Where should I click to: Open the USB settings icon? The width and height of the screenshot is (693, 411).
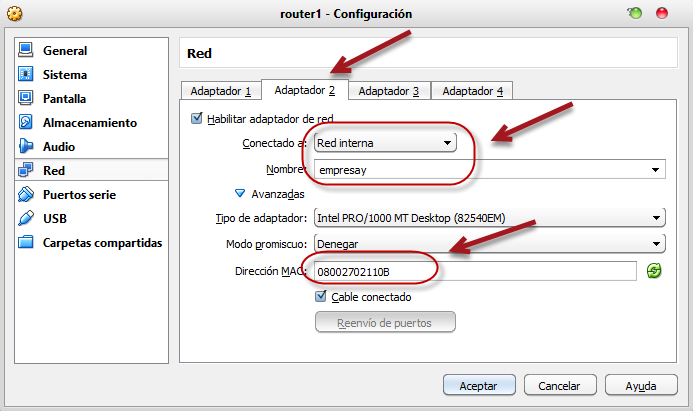26,219
